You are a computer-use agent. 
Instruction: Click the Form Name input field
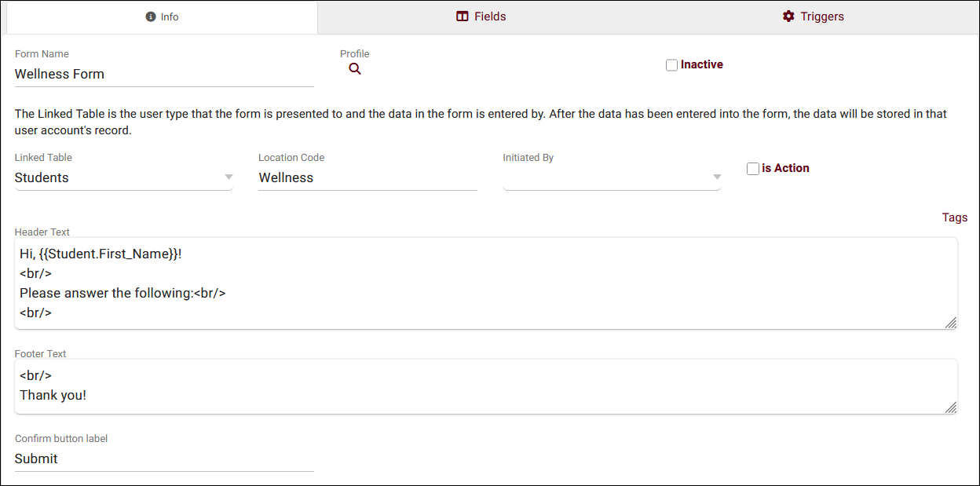pyautogui.click(x=164, y=74)
